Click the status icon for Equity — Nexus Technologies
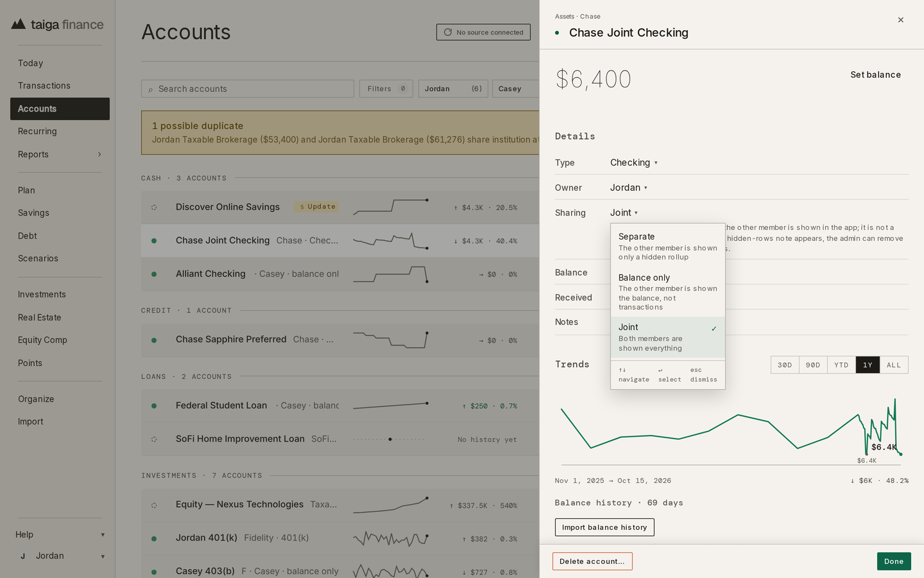924x578 pixels. [154, 505]
